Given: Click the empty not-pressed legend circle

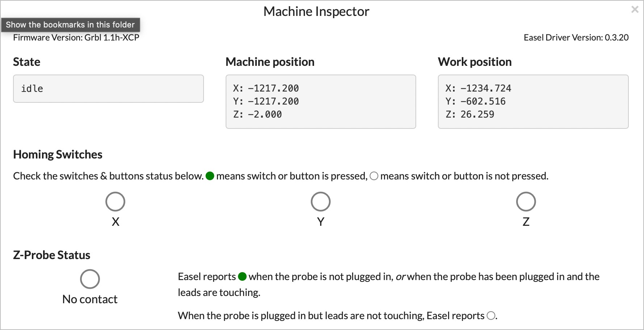Looking at the screenshot, I should tap(374, 176).
